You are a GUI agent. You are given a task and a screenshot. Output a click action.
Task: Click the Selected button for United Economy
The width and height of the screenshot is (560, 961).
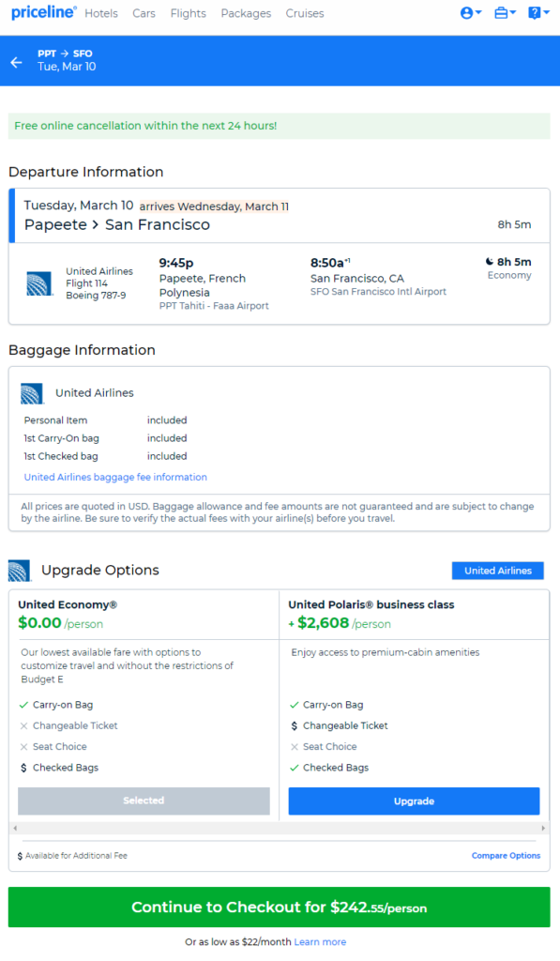(144, 801)
